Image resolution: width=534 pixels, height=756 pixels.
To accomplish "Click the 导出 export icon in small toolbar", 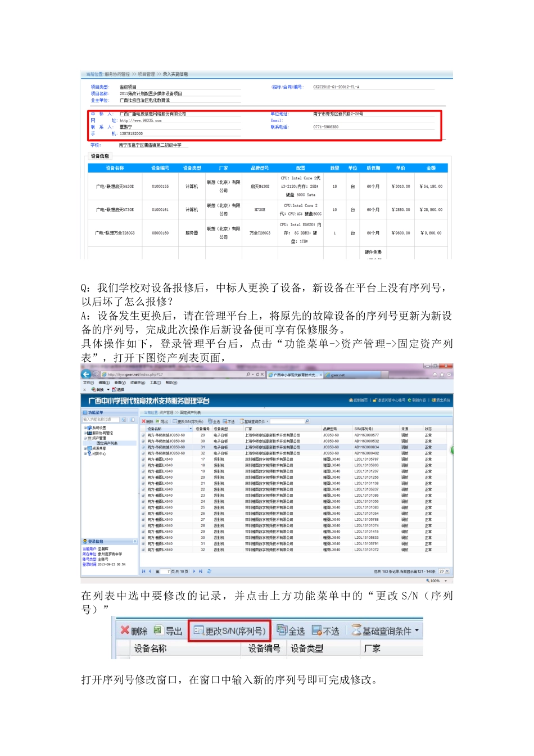I will pyautogui.click(x=158, y=421).
